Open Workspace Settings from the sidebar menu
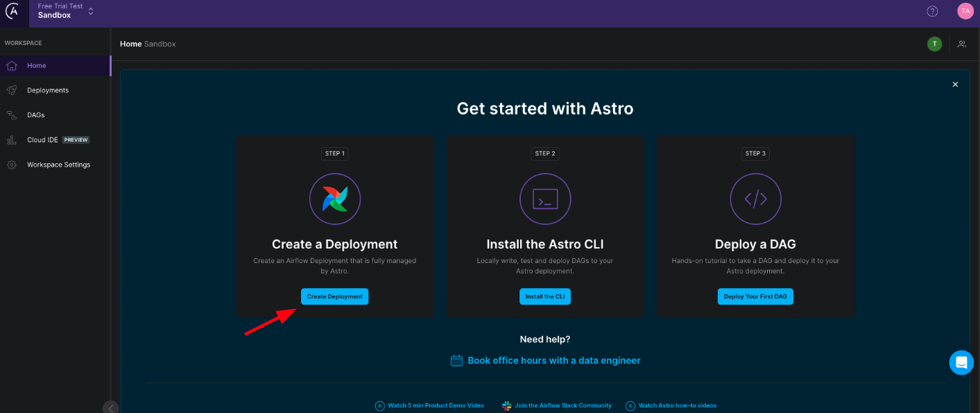Viewport: 980px width, 413px height. pyautogui.click(x=59, y=165)
